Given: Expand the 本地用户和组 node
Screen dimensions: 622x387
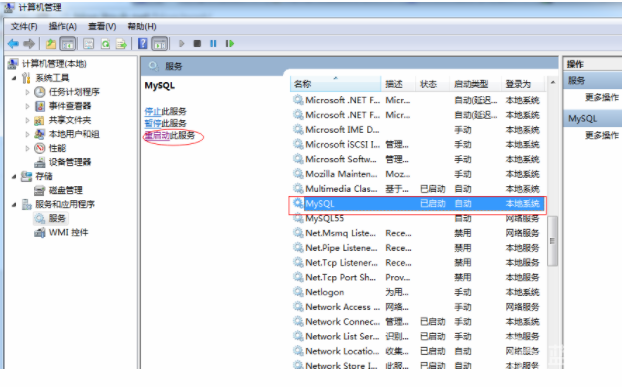Looking at the screenshot, I should pos(27,134).
